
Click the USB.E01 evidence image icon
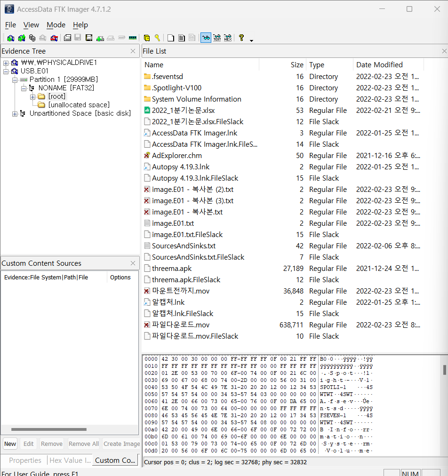pos(15,71)
